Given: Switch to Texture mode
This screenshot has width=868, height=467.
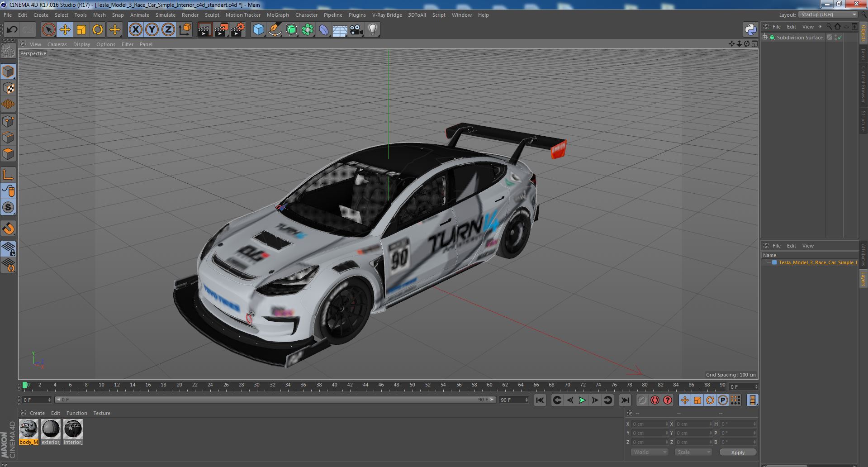Looking at the screenshot, I should coord(8,88).
